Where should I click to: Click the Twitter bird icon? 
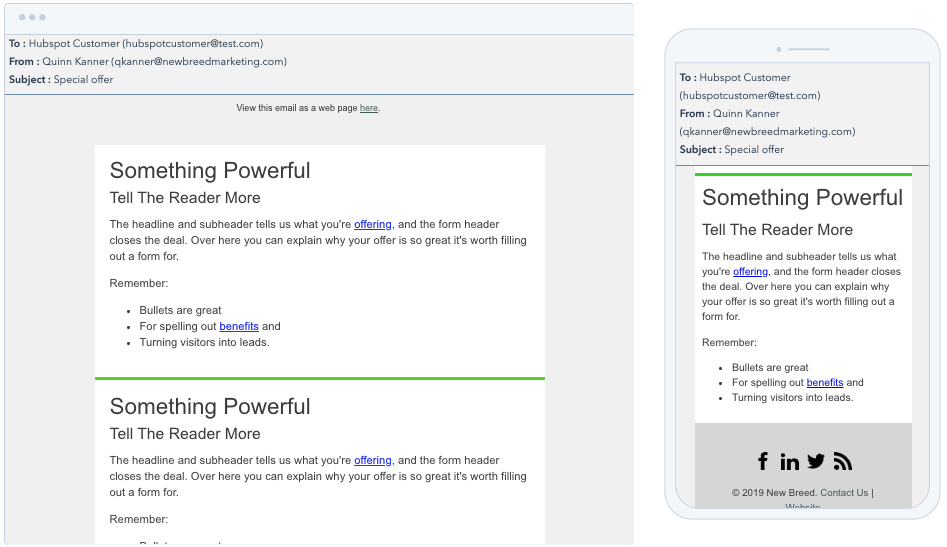(x=816, y=461)
